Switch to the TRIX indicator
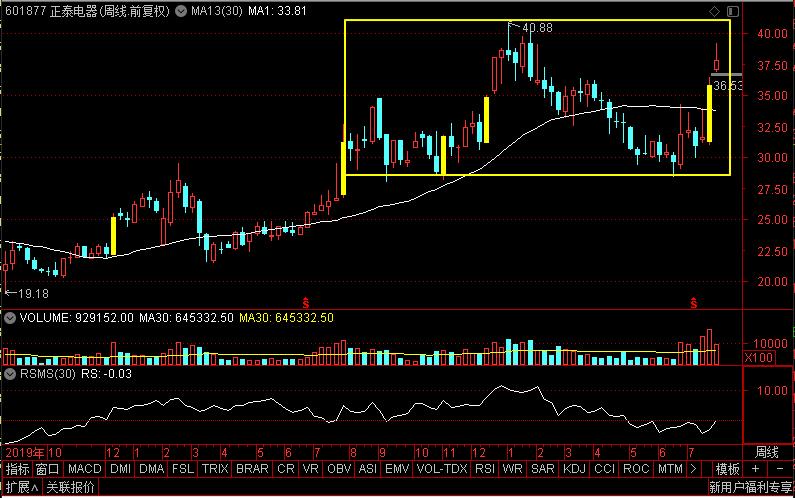 (215, 469)
